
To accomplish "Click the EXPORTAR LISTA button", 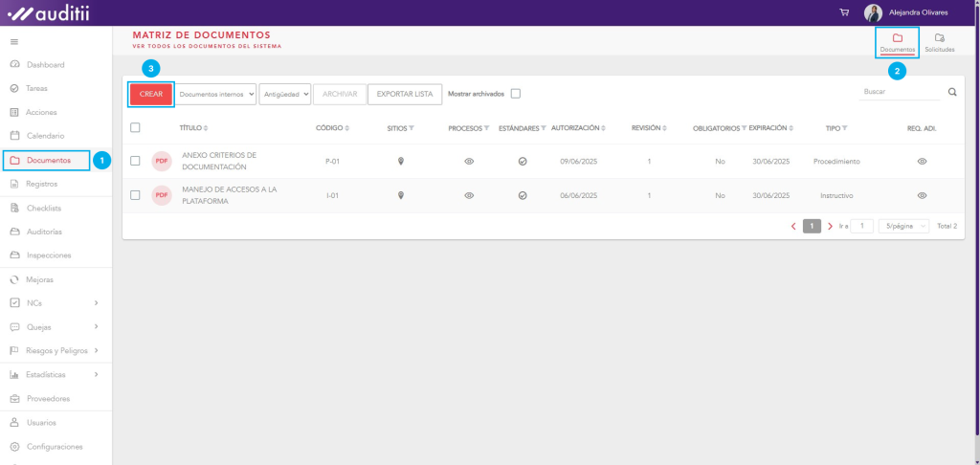I will point(404,94).
